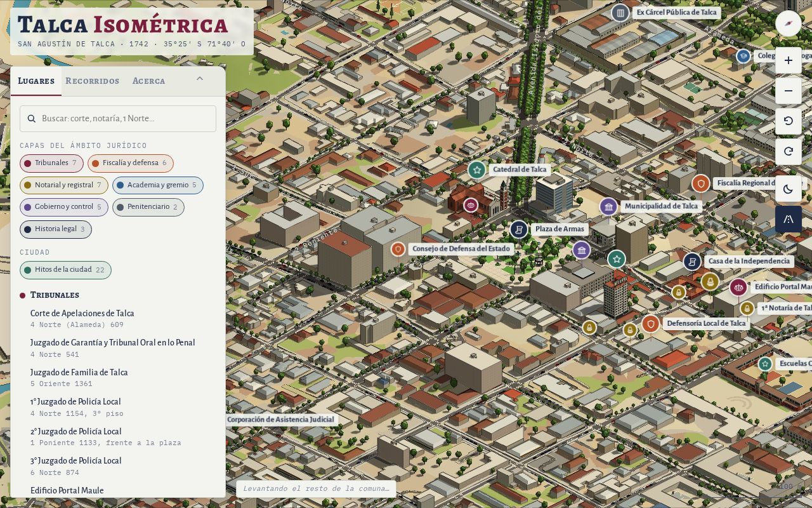Toggle the Gobierno y control layer chip

click(64, 207)
